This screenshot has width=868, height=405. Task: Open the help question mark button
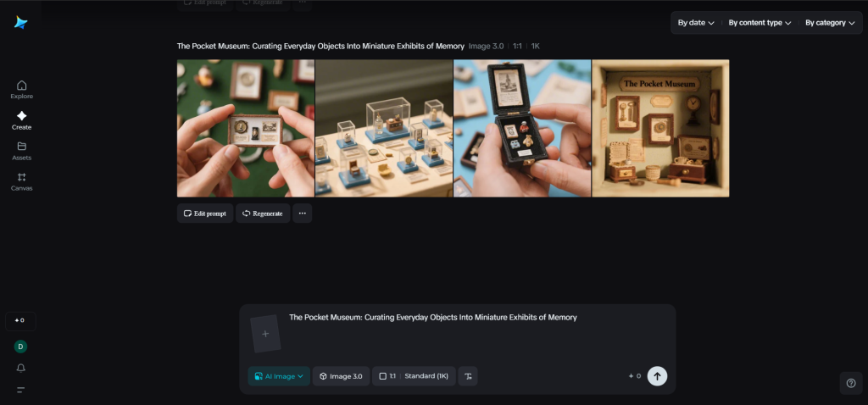click(851, 383)
